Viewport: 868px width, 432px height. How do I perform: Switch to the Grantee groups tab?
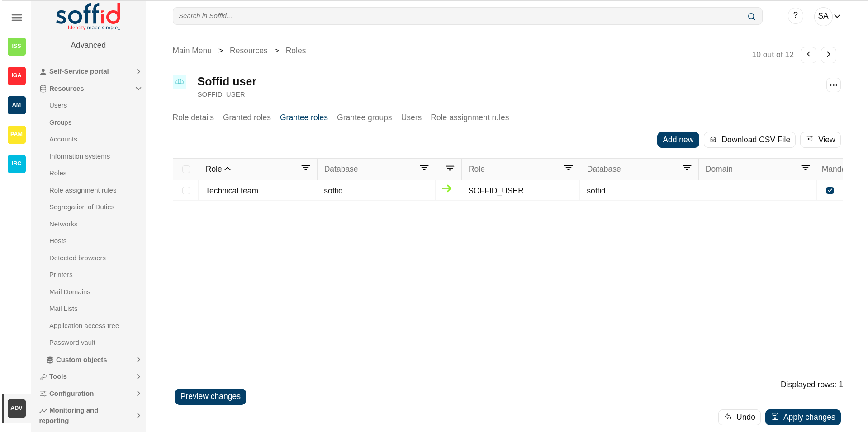tap(365, 117)
